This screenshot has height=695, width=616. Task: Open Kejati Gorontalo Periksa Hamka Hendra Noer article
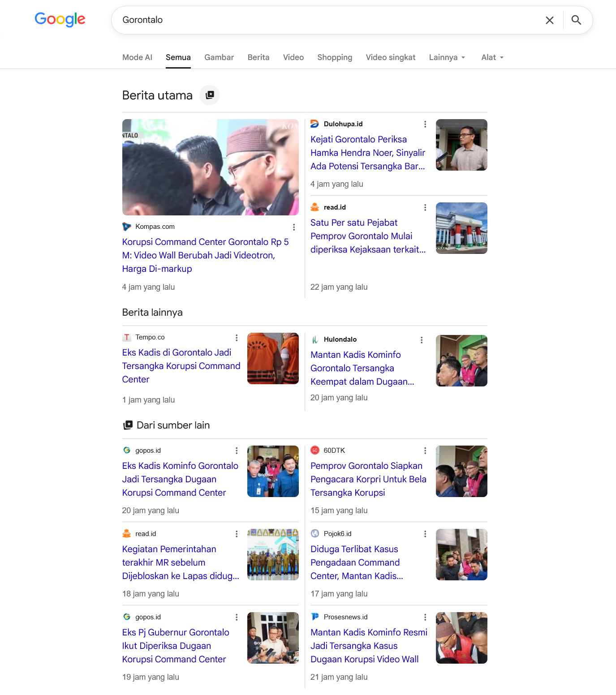[x=368, y=153]
